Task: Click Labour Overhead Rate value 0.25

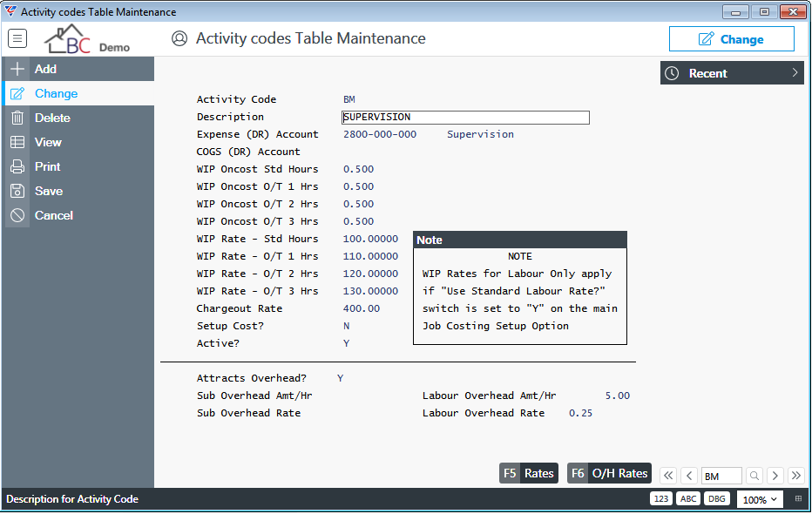Action: tap(580, 413)
